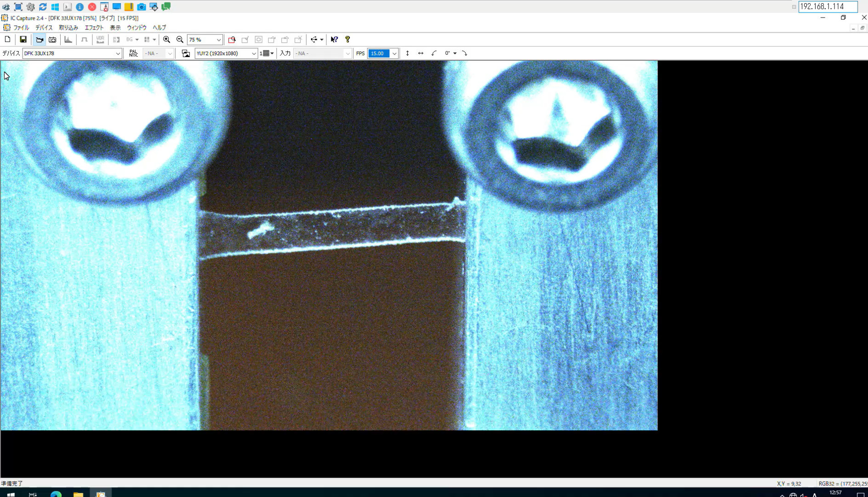The width and height of the screenshot is (868, 497).
Task: Zoom in on the live video image
Action: (166, 40)
